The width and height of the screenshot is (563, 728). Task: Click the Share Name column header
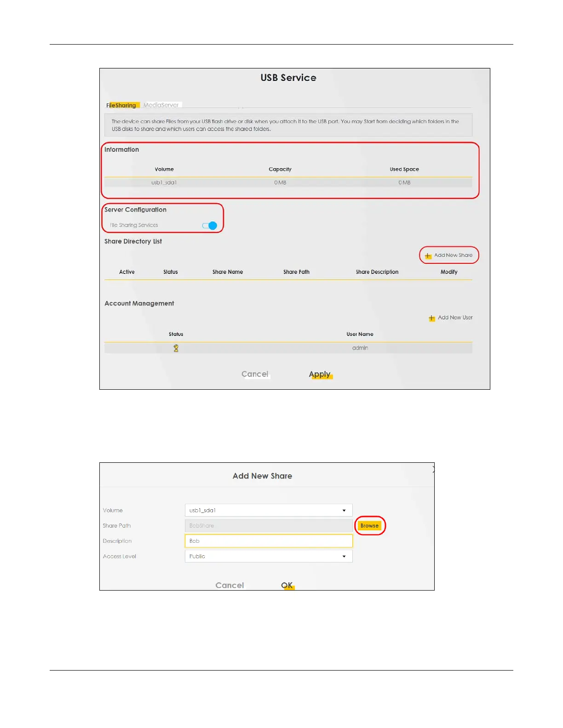228,272
